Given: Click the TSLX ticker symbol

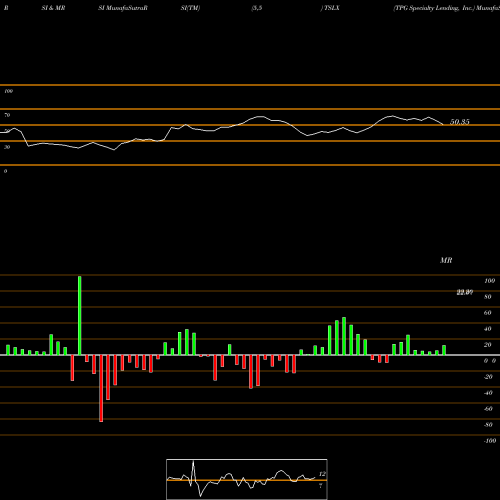Looking at the screenshot, I should click(x=331, y=8).
